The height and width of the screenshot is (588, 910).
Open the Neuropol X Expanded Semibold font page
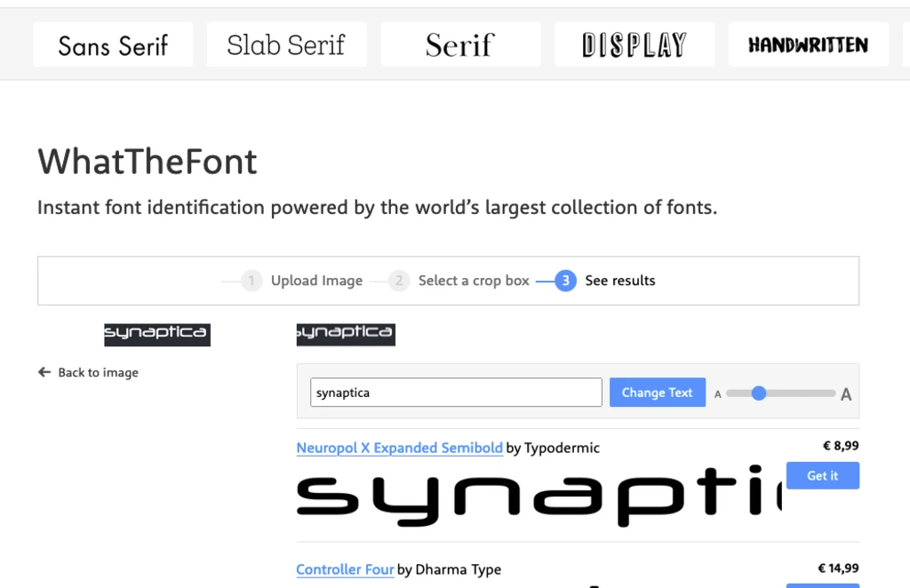(x=399, y=448)
